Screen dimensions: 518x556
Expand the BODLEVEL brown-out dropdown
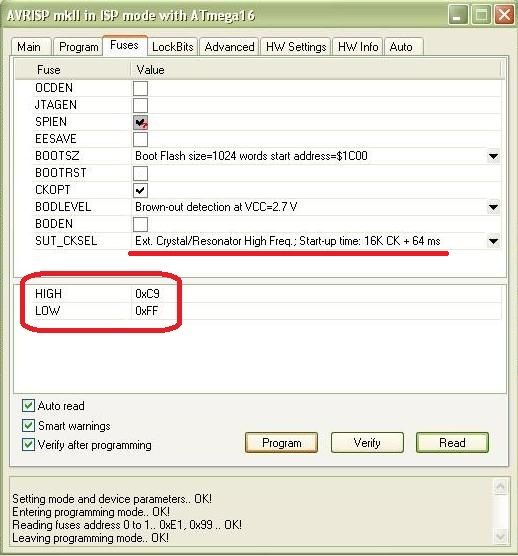[x=493, y=207]
